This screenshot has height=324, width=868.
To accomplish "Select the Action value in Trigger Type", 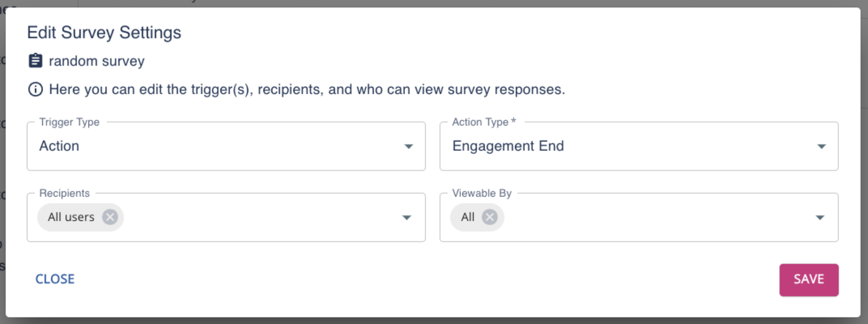I will (x=59, y=146).
